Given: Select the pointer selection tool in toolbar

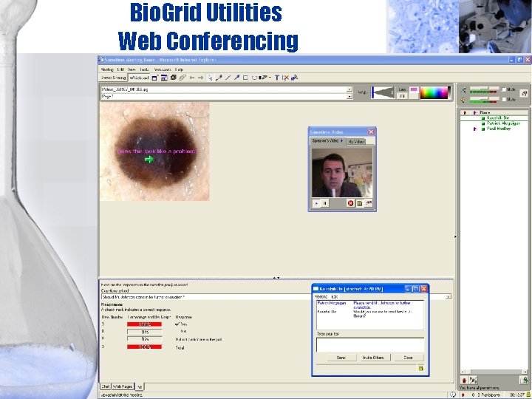Looking at the screenshot, I should (210, 78).
